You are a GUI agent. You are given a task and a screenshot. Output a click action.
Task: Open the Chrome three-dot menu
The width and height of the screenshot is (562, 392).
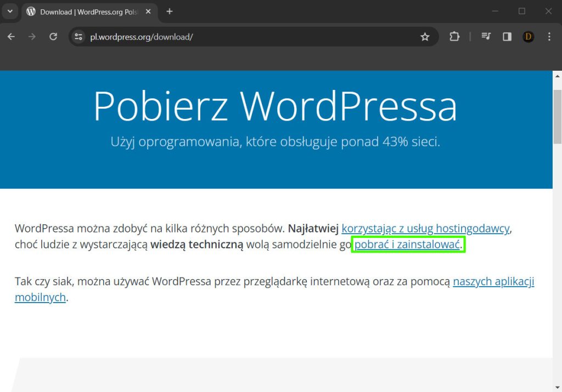549,37
